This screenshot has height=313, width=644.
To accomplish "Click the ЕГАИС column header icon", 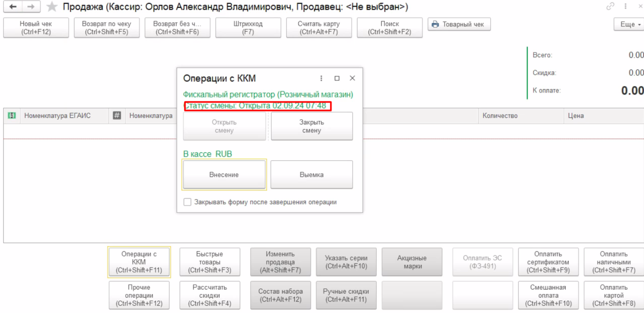I will point(12,116).
